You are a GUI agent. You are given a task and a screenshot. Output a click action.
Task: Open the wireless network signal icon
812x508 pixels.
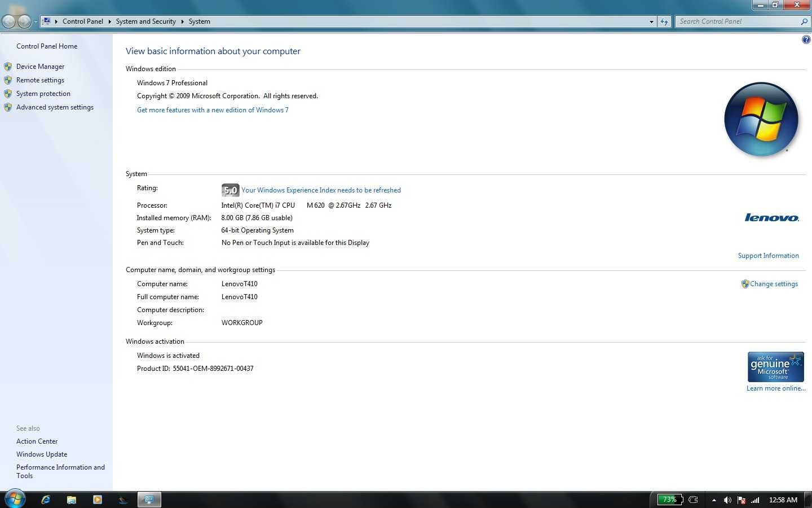tap(756, 500)
